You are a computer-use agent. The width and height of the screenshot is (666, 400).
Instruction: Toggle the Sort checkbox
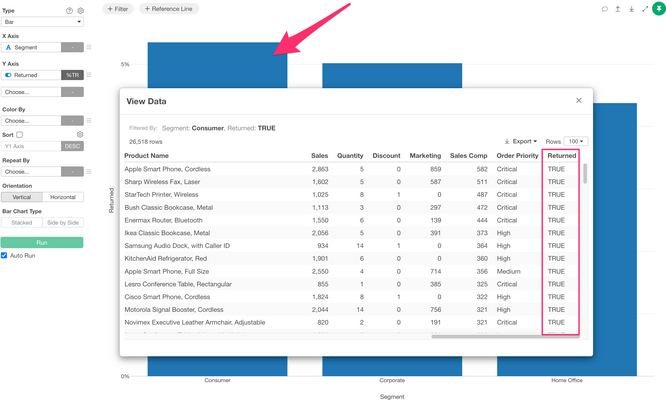point(20,135)
